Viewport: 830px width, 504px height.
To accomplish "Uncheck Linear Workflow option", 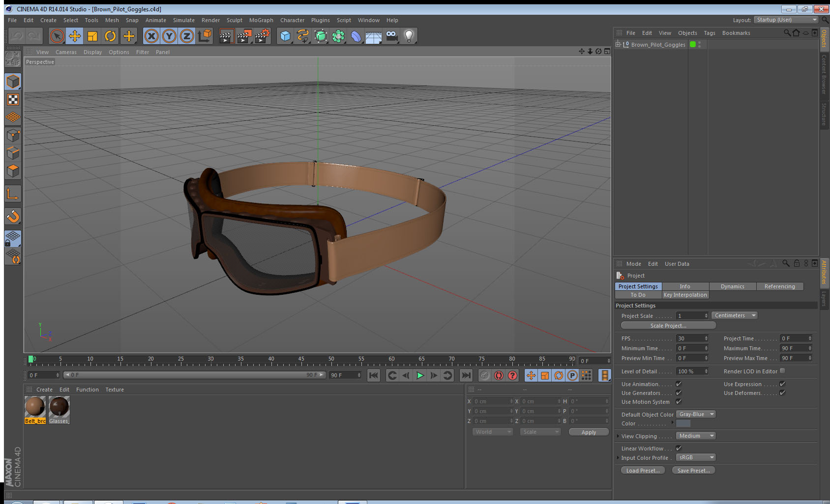I will pos(679,448).
